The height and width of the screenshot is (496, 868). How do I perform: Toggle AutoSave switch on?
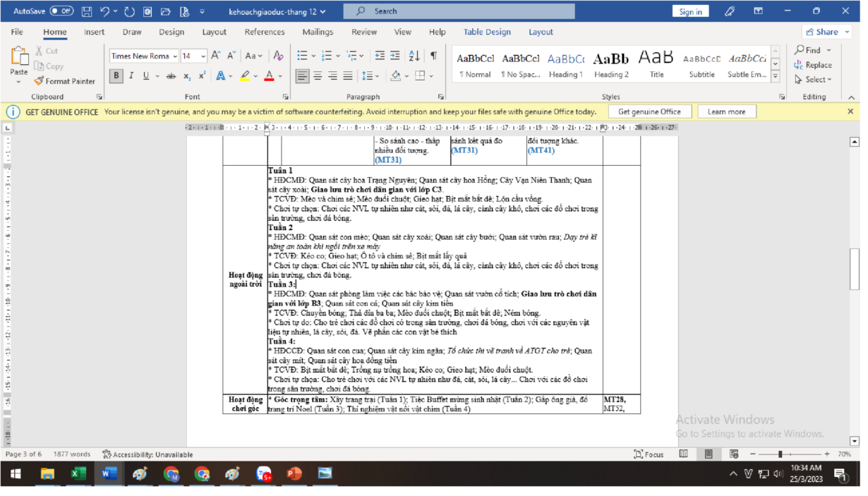(x=61, y=11)
